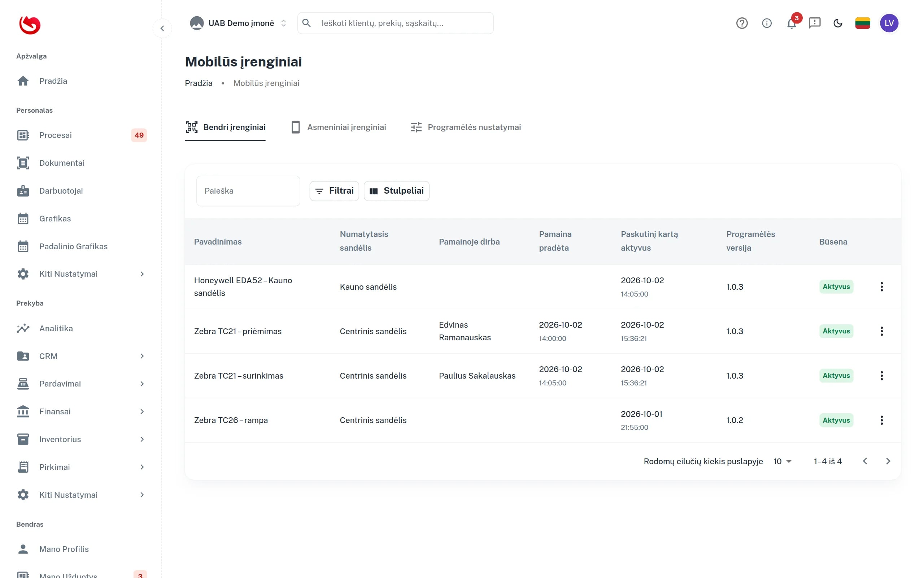Expand Kiti Nustatymai under Personalas

pos(81,274)
